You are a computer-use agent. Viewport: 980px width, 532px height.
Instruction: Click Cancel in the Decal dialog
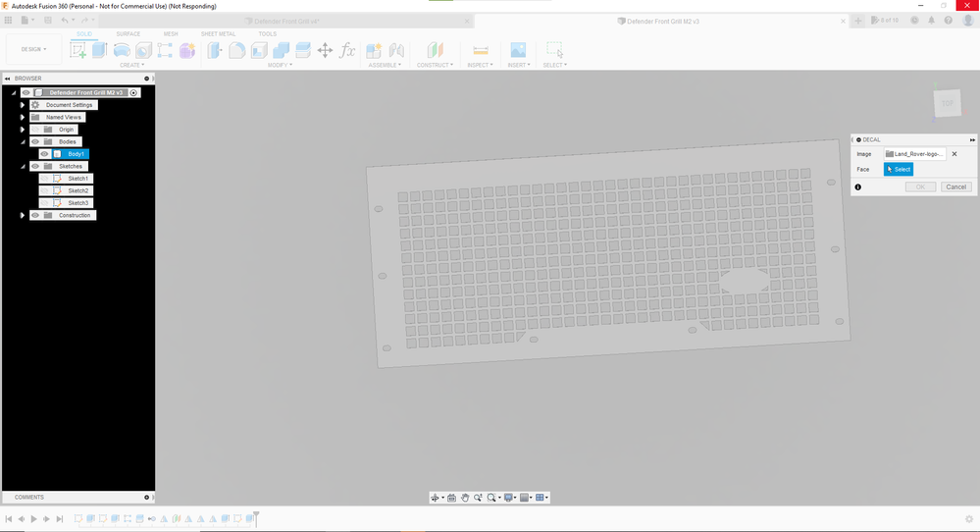click(956, 186)
